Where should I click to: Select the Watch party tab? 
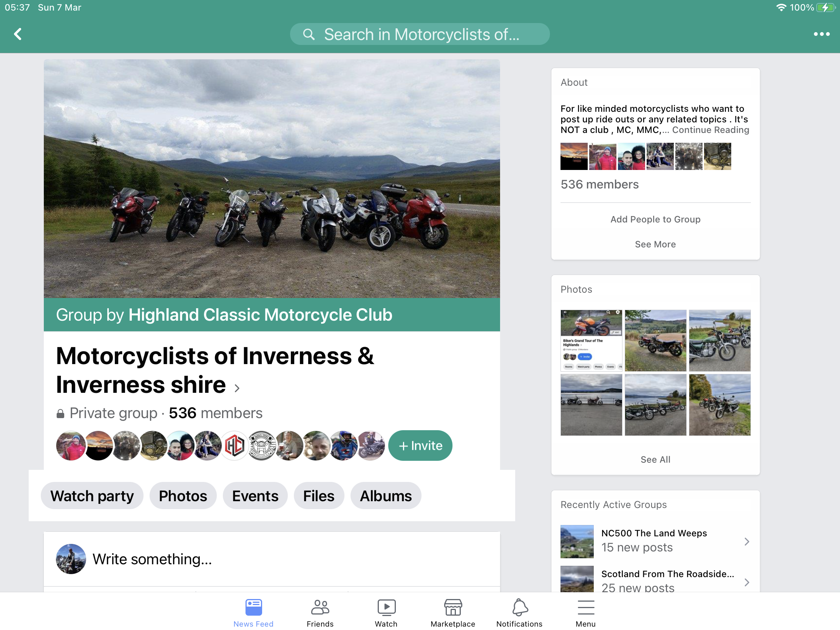point(92,496)
